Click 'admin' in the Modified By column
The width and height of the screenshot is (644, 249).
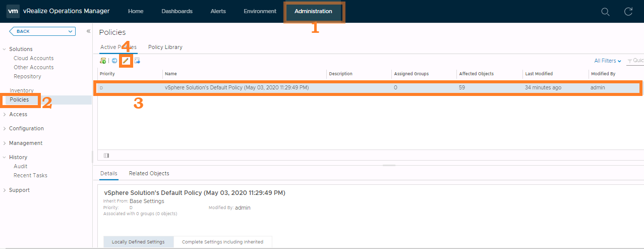(598, 88)
